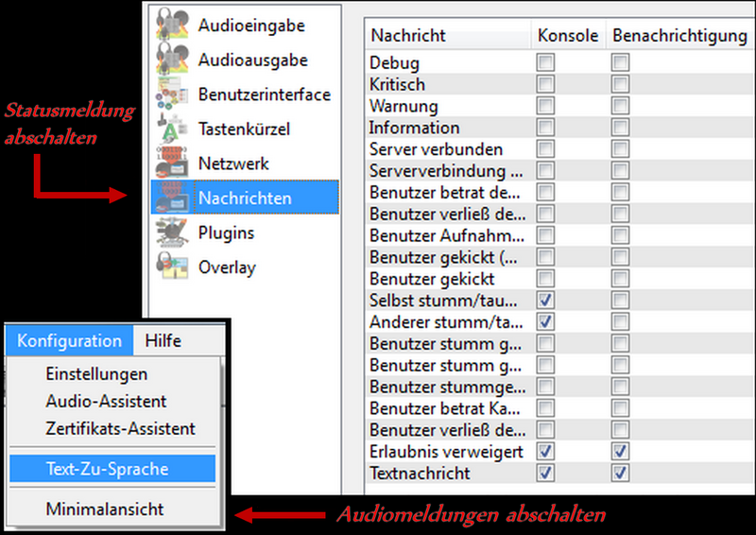The width and height of the screenshot is (756, 535).
Task: Enable Benachrichtigung for Selbst stumm/tau... row
Action: pos(620,300)
